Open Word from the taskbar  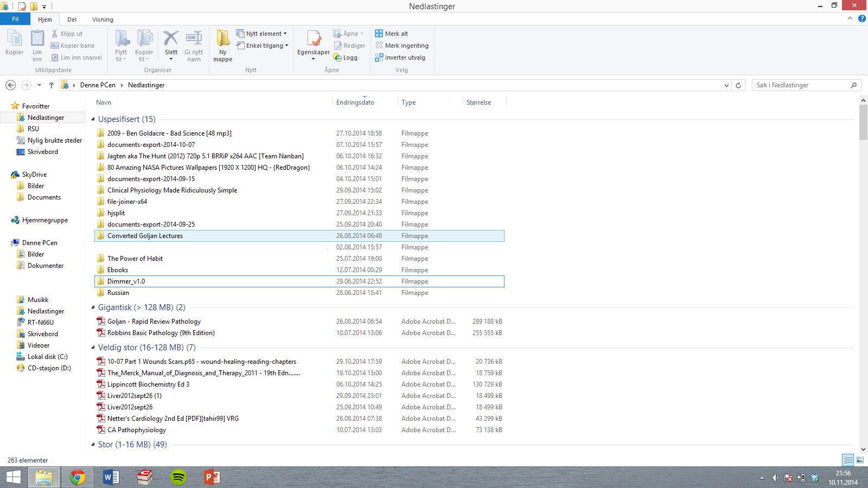point(111,477)
